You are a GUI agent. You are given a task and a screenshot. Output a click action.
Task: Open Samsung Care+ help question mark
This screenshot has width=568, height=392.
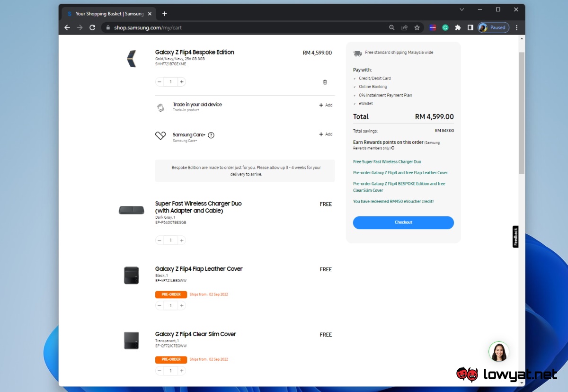click(211, 135)
